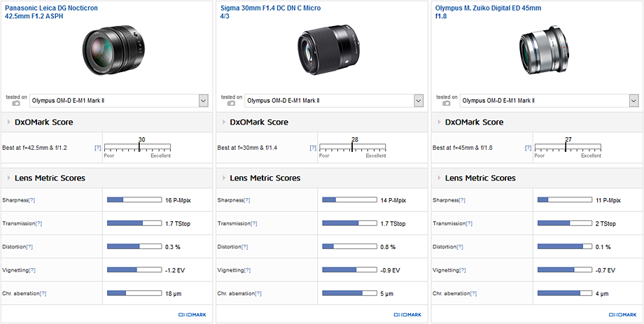Click help [?] beside Sigma score of 28

click(x=313, y=148)
